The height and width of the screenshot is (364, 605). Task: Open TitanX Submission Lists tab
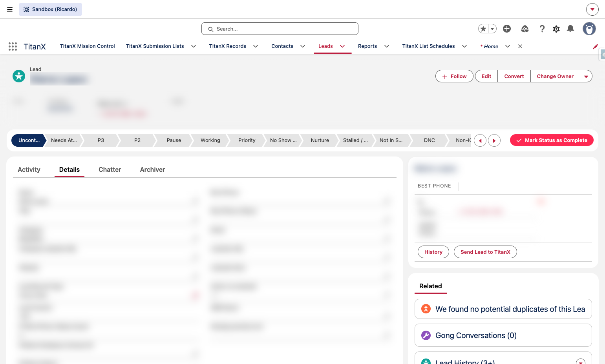(155, 46)
